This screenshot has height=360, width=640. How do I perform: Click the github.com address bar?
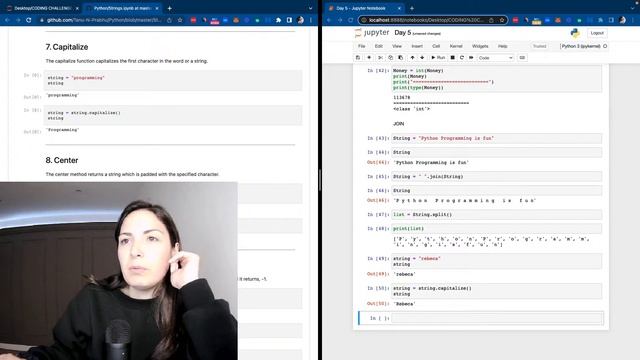pos(104,20)
